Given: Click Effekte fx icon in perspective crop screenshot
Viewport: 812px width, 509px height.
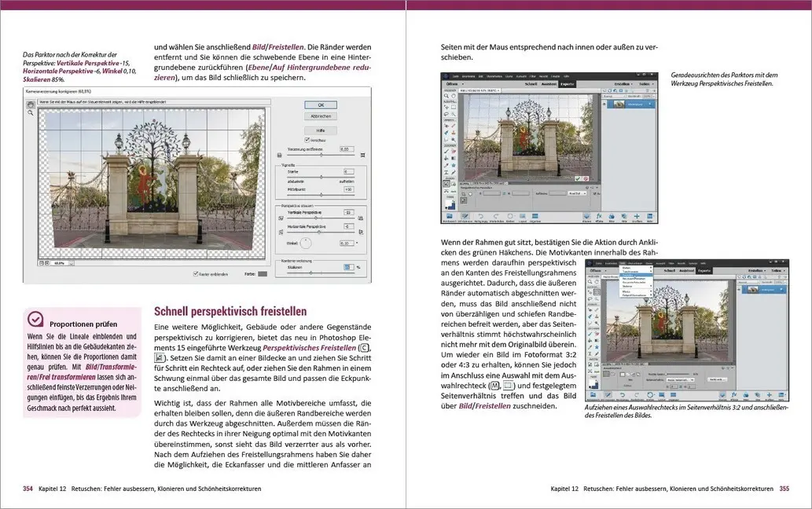Looking at the screenshot, I should click(599, 217).
